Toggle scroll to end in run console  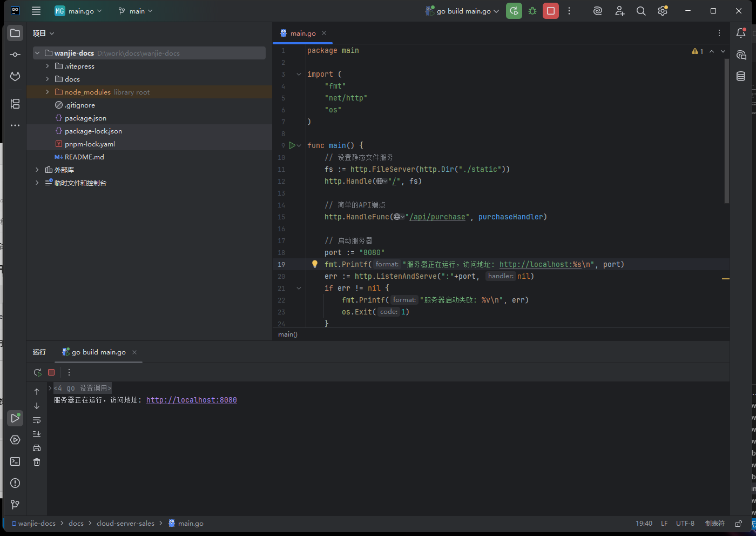pos(37,434)
